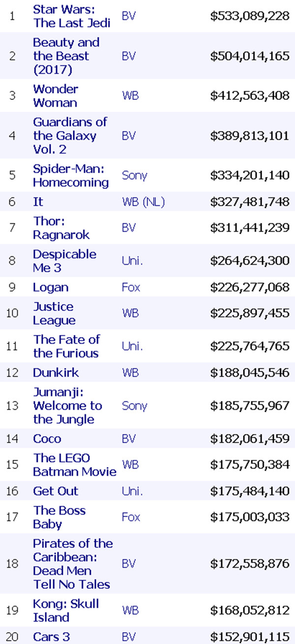Open the Wonder Woman movie link
Image resolution: width=295 pixels, height=644 pixels.
55,95
